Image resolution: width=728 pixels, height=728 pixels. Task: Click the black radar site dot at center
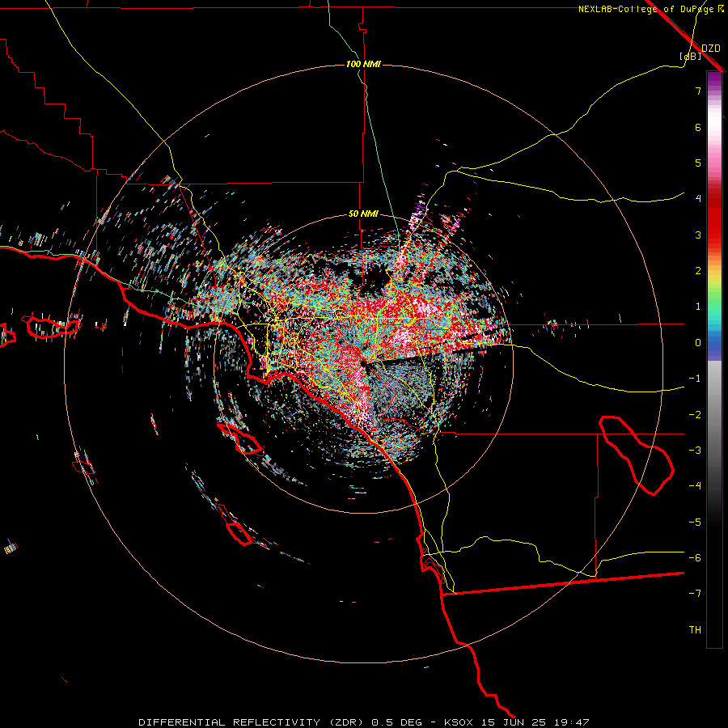363,363
